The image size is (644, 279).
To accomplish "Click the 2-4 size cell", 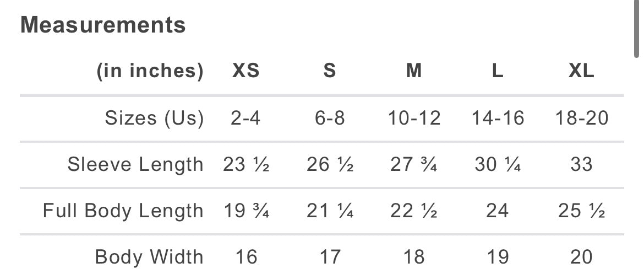I will (245, 118).
